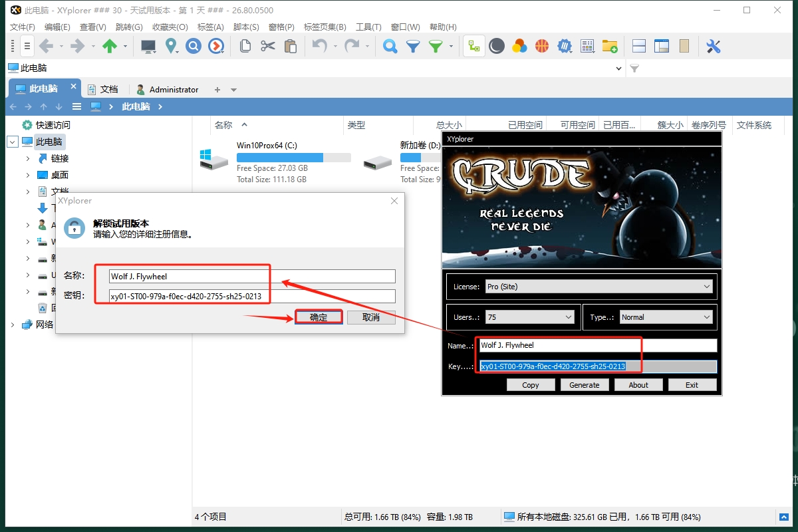
Task: Expand the 网络 tree node
Action: click(12, 325)
